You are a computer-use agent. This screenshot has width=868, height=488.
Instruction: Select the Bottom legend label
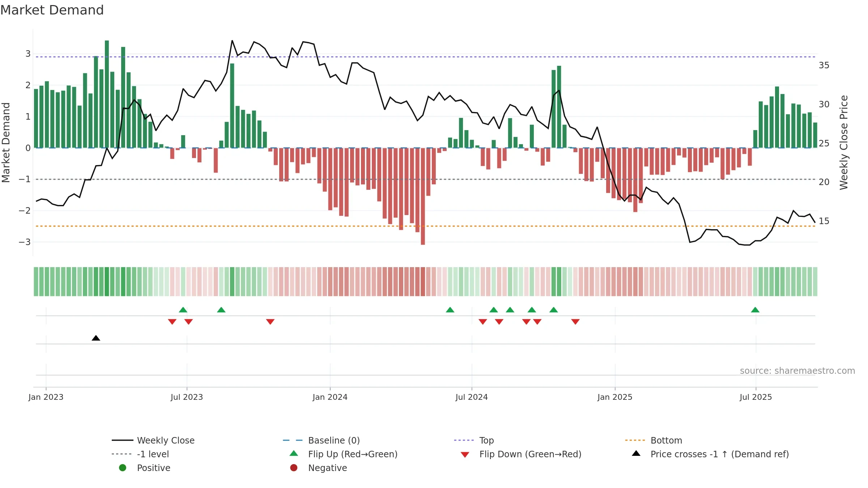pyautogui.click(x=666, y=440)
